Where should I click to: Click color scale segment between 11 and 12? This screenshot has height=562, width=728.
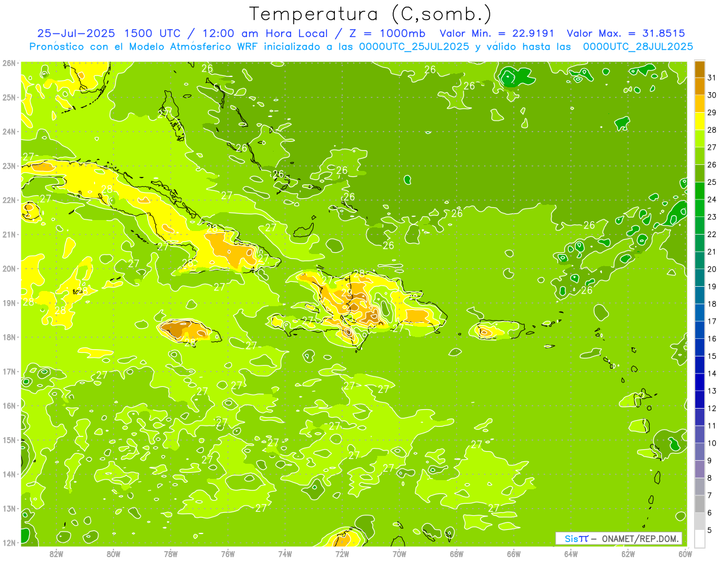699,417
